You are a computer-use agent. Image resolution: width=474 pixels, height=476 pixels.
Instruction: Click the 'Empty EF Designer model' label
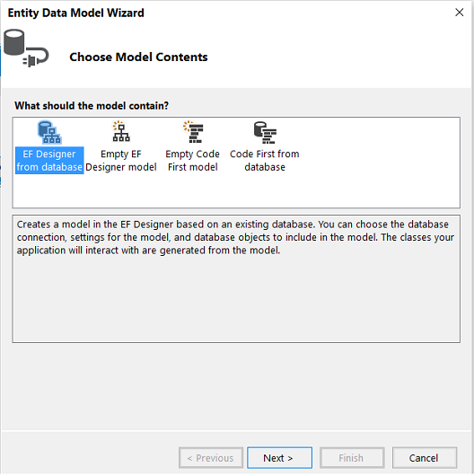pyautogui.click(x=121, y=160)
